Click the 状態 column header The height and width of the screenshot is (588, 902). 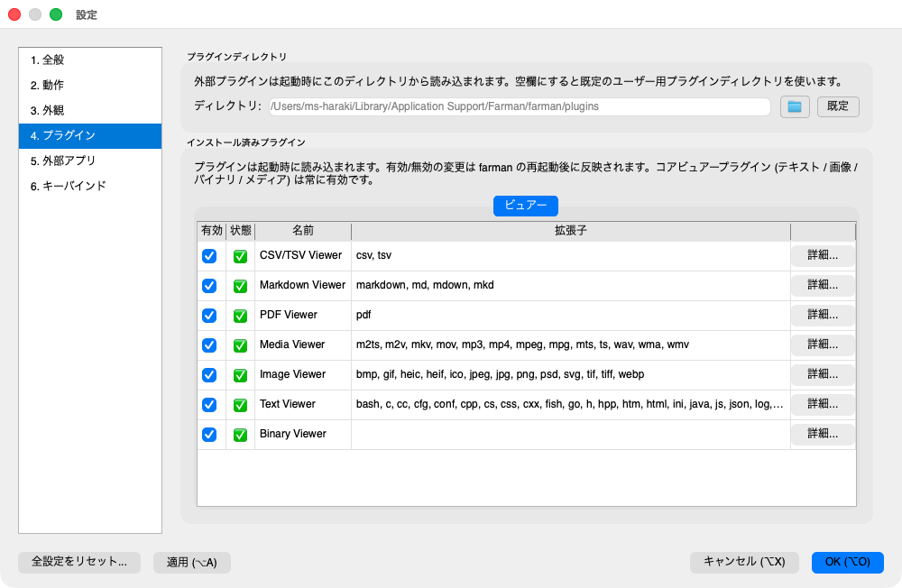click(241, 231)
